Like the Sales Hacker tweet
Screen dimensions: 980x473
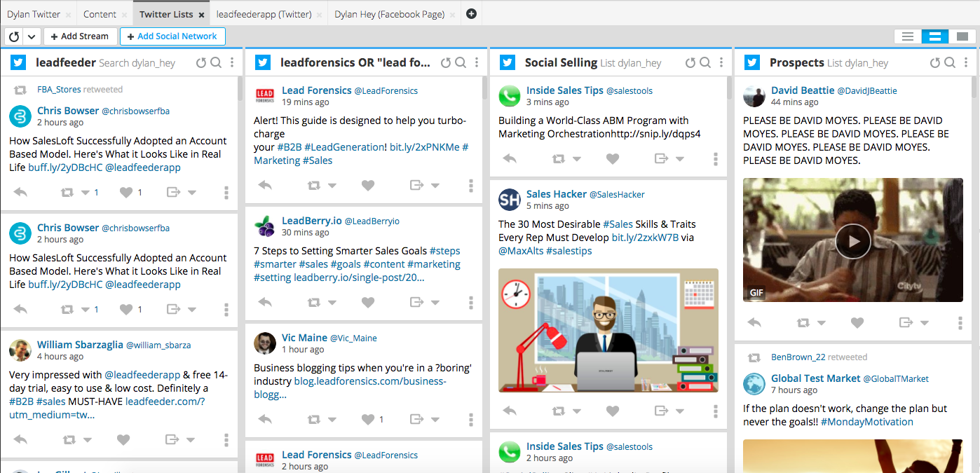[613, 411]
